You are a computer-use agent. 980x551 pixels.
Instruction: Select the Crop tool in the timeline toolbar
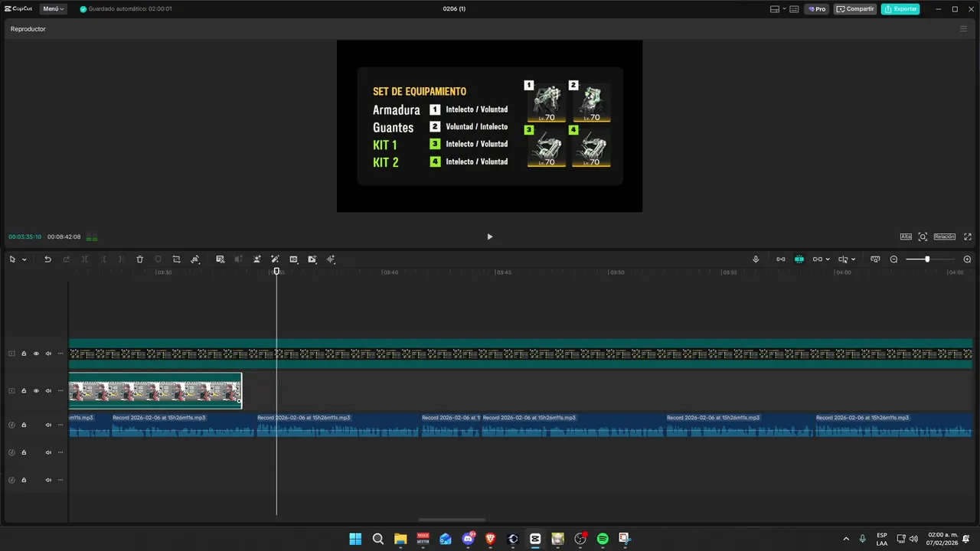click(x=176, y=259)
